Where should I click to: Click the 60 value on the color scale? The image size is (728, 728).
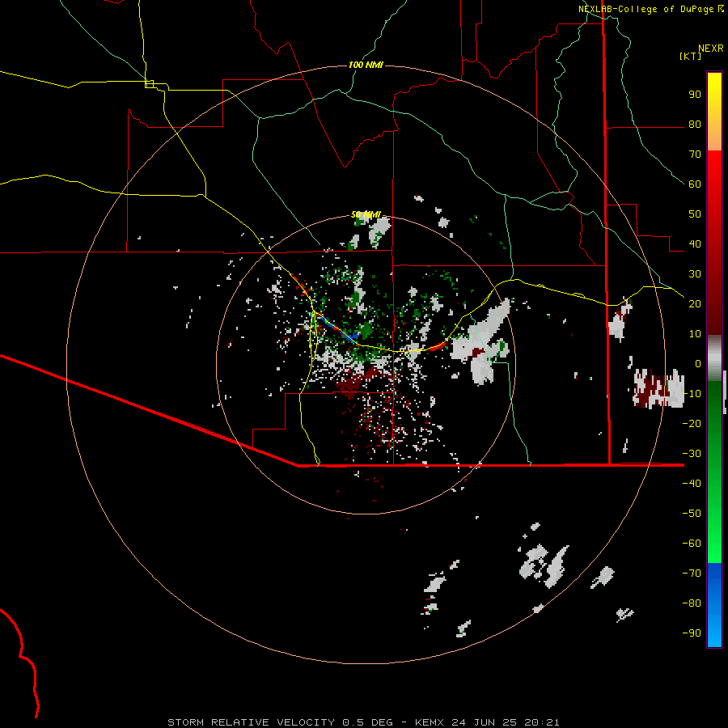695,184
